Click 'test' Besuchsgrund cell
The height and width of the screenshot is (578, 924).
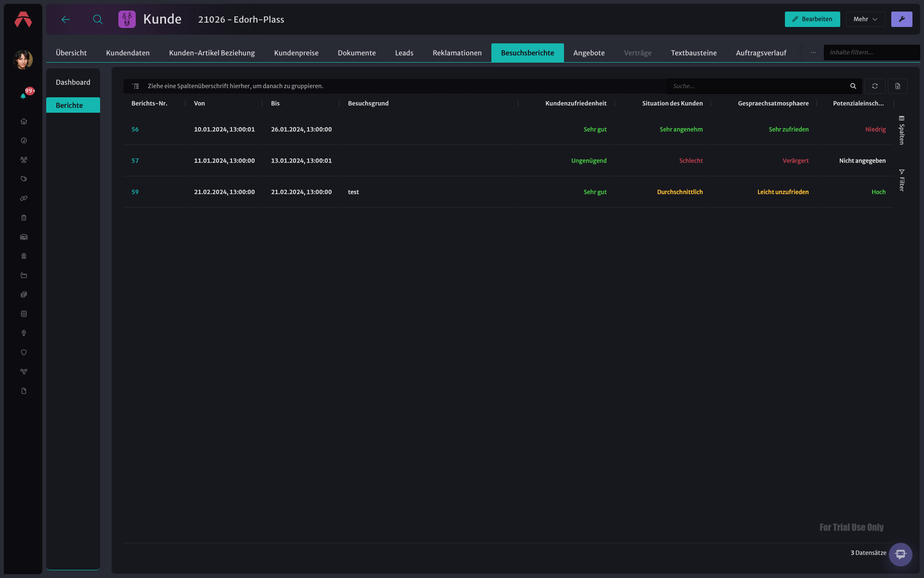353,192
